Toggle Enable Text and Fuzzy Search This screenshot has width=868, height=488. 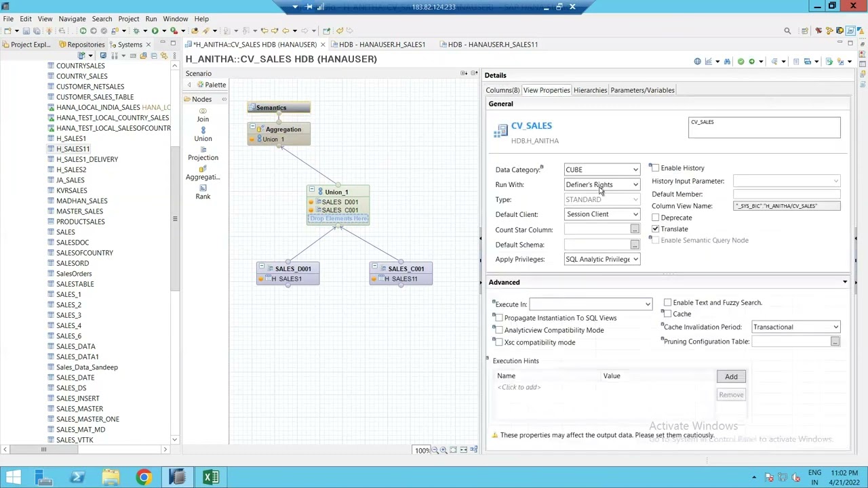(667, 303)
